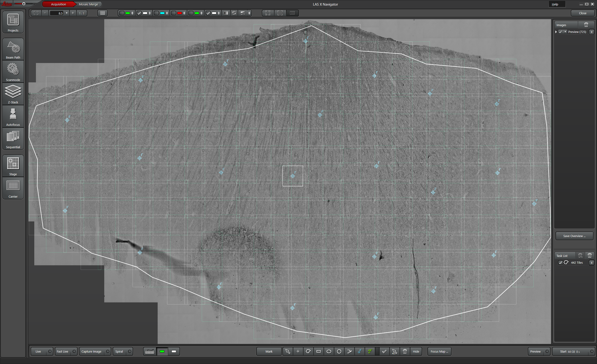Disable the 442 Tiles task checkbox
This screenshot has width=597, height=364.
point(560,262)
